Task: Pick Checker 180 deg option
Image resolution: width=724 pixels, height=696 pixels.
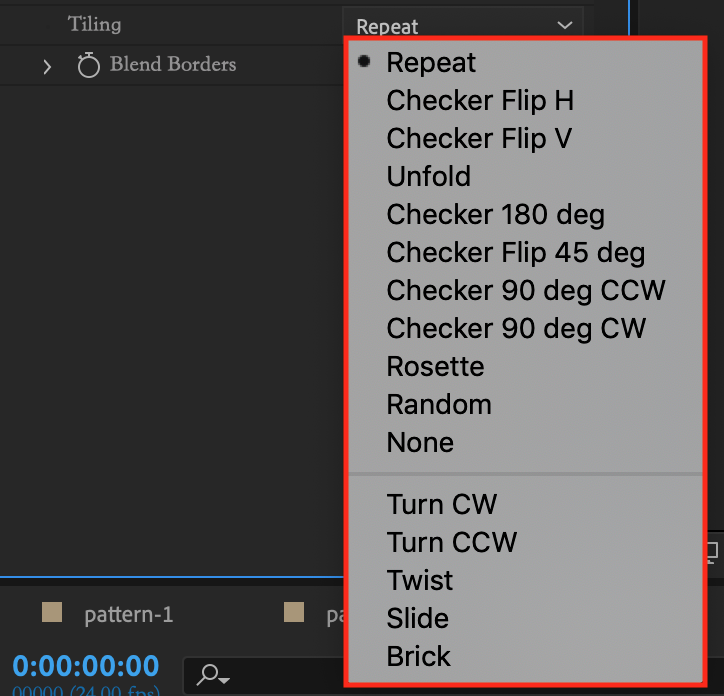Action: 495,215
